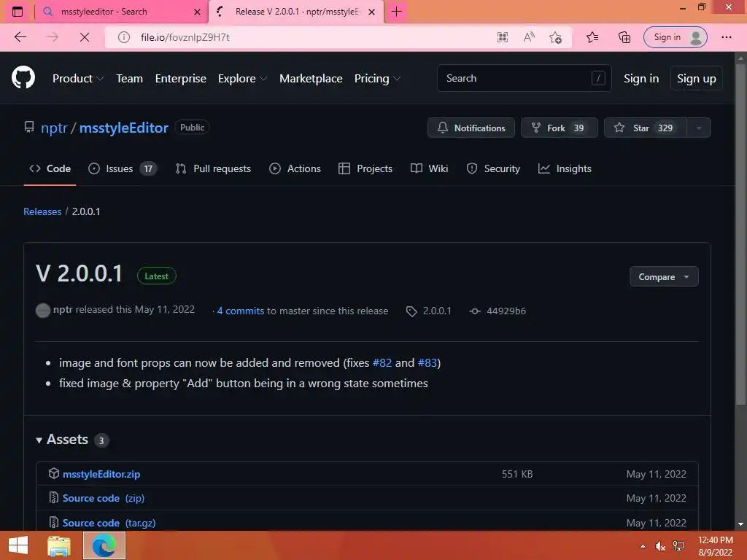View site information icon in address bar
The height and width of the screenshot is (560, 747).
click(124, 37)
